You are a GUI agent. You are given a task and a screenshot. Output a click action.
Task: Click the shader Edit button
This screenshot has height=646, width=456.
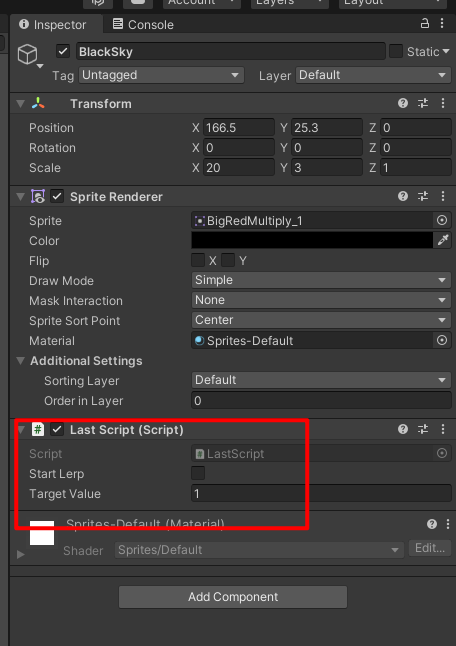point(430,548)
